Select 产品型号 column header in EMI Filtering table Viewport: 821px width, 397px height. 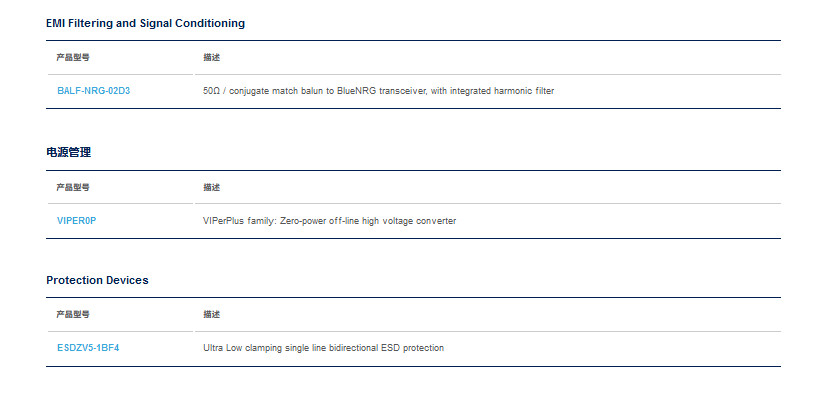pyautogui.click(x=73, y=58)
